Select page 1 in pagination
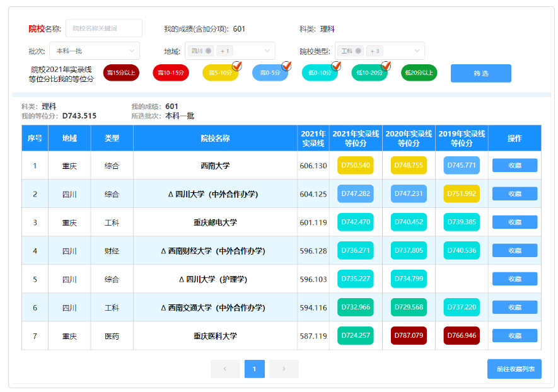The width and height of the screenshot is (558, 392). coord(255,369)
